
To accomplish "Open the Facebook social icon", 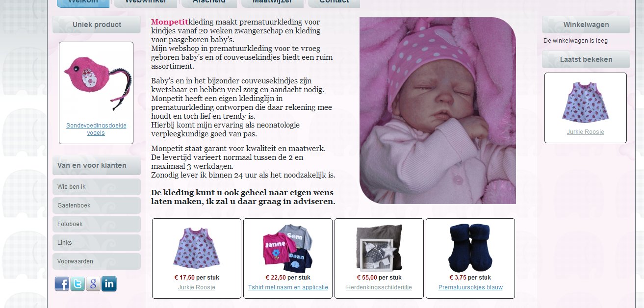I will [x=62, y=284].
